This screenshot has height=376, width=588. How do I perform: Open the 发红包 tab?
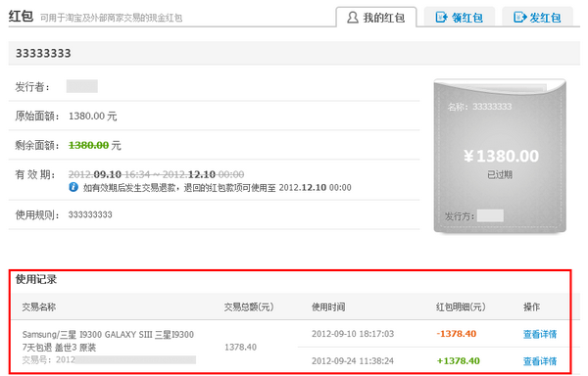tap(537, 18)
